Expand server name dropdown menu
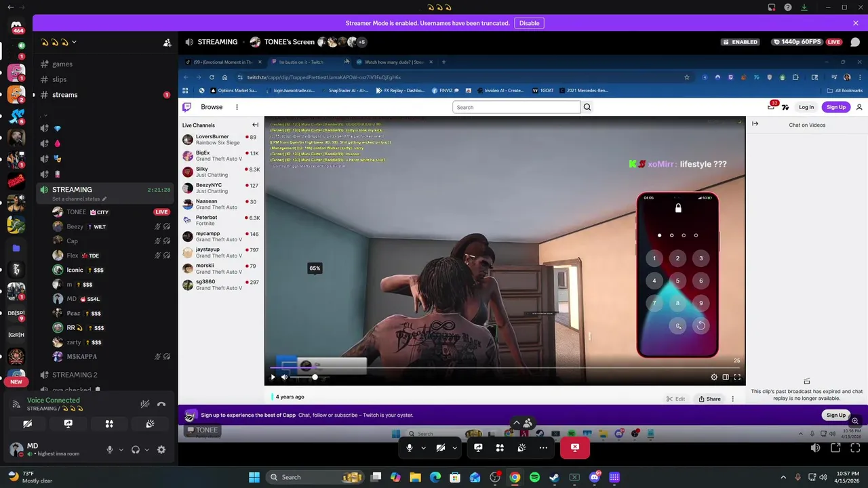The image size is (868, 488). (x=74, y=42)
